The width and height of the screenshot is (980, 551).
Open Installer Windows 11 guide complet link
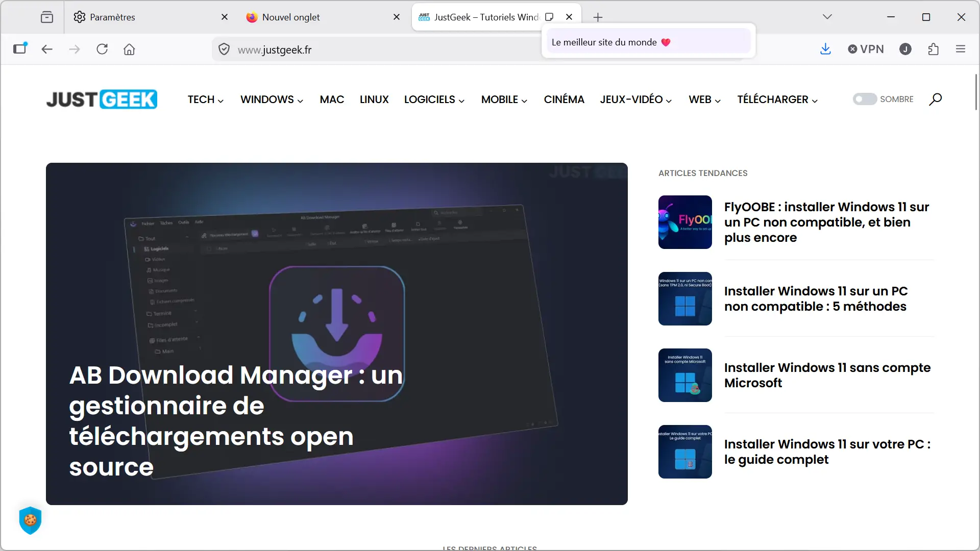click(x=827, y=452)
